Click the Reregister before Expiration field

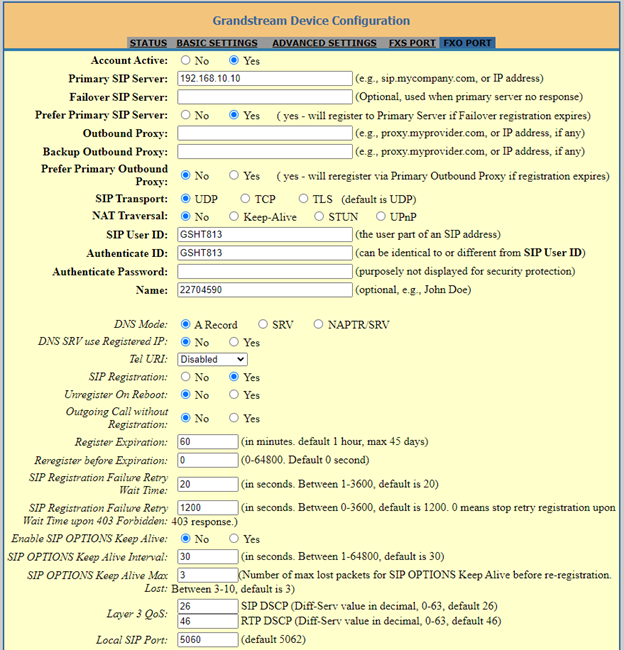[x=208, y=460]
